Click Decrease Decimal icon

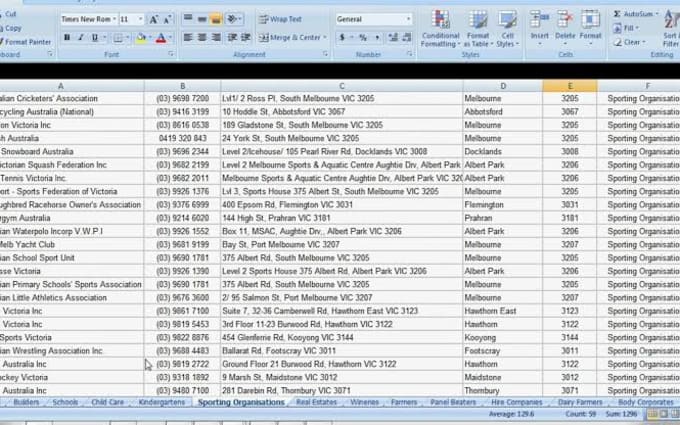click(407, 38)
